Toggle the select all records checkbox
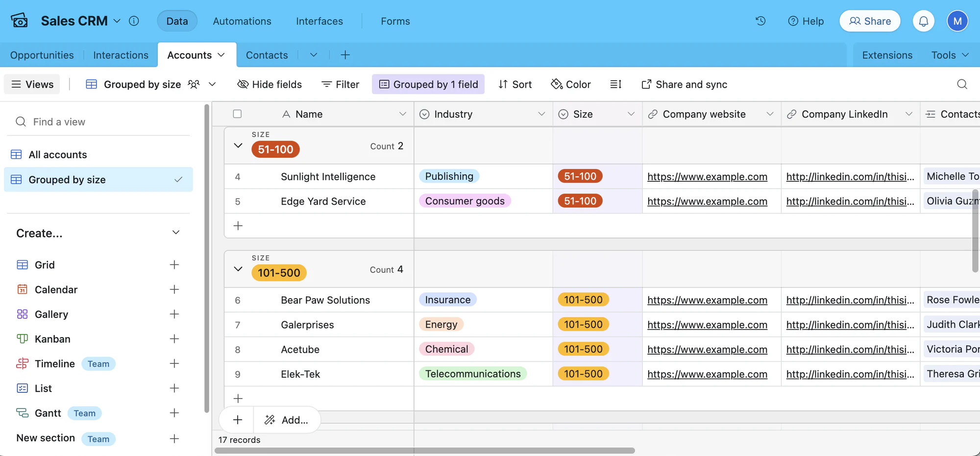Image resolution: width=980 pixels, height=456 pixels. [237, 114]
